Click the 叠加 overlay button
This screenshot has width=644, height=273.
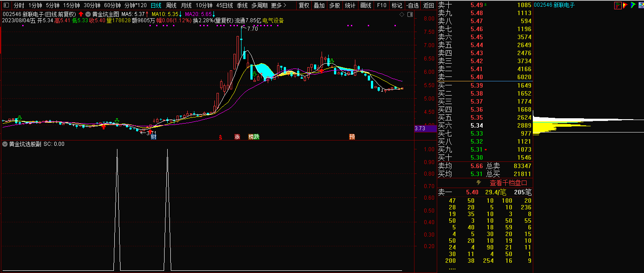click(x=319, y=6)
